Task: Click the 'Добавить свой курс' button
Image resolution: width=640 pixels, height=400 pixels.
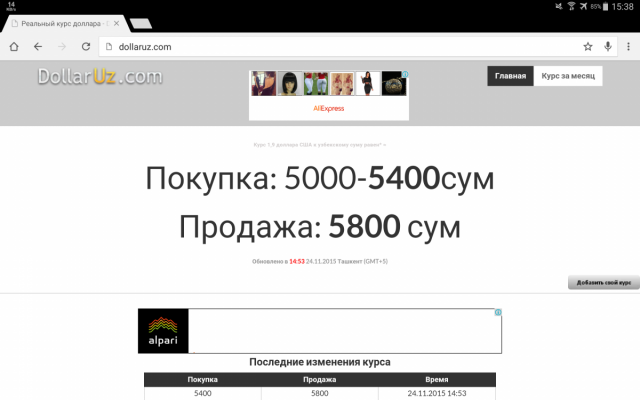Action: pos(604,282)
